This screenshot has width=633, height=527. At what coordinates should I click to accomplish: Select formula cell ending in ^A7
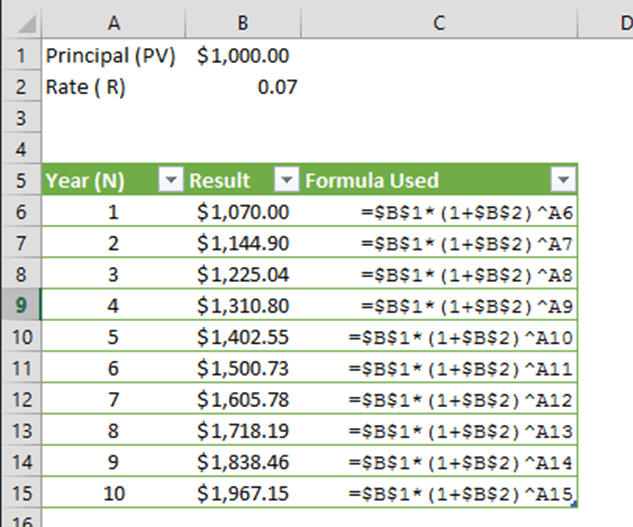[439, 243]
